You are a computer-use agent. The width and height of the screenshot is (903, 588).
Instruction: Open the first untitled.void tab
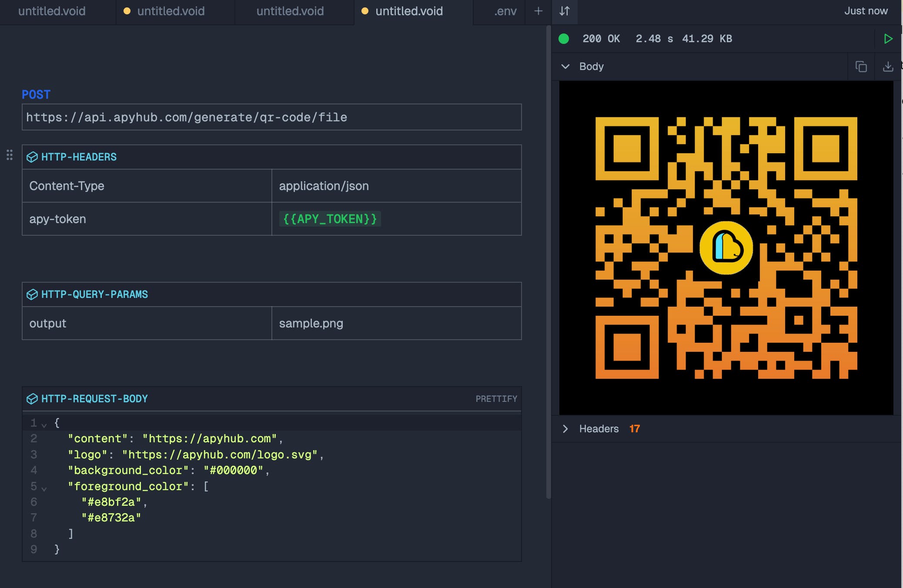click(52, 11)
